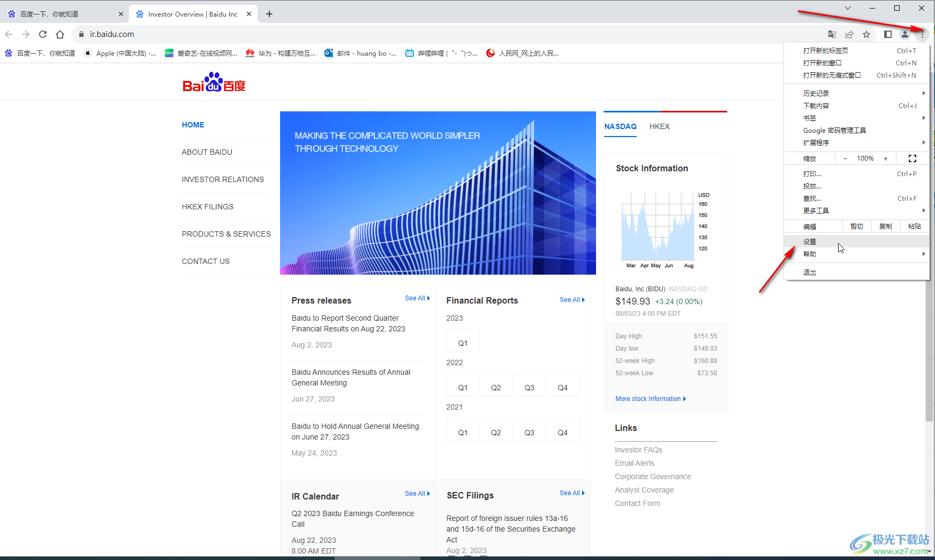Open the 爱奇艺 bookmark
The width and height of the screenshot is (935, 560).
(201, 53)
